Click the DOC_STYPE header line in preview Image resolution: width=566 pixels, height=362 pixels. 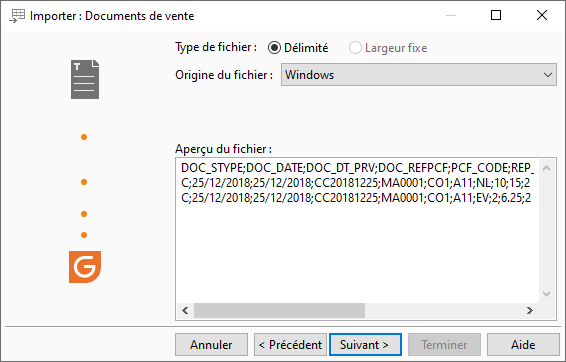click(357, 168)
